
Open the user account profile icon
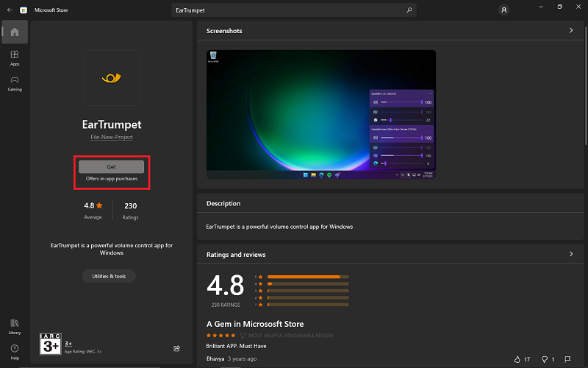(x=504, y=10)
